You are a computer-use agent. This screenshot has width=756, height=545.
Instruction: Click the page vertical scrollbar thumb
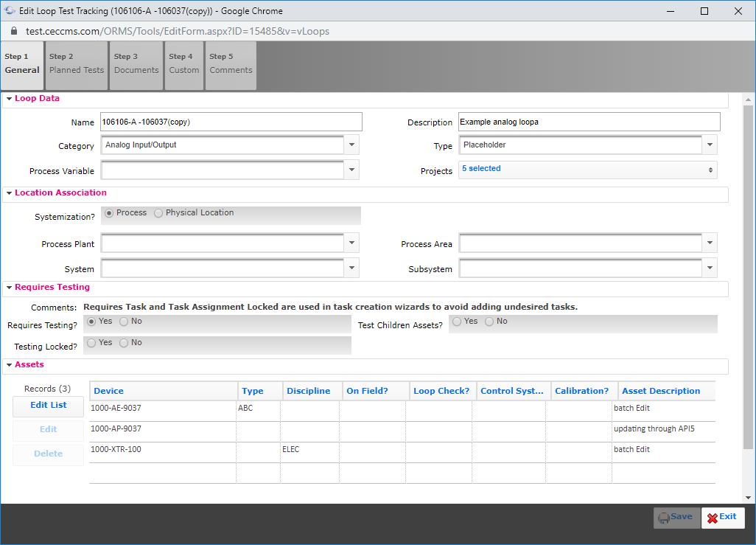click(748, 277)
